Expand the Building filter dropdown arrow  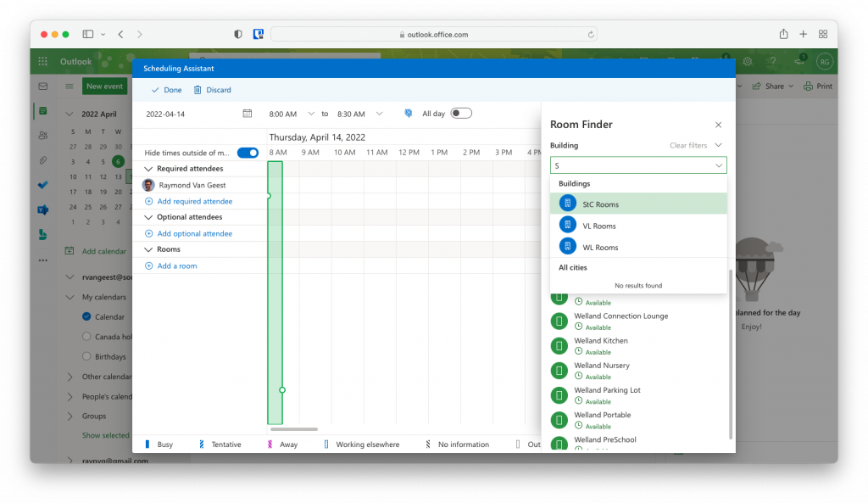pyautogui.click(x=718, y=166)
